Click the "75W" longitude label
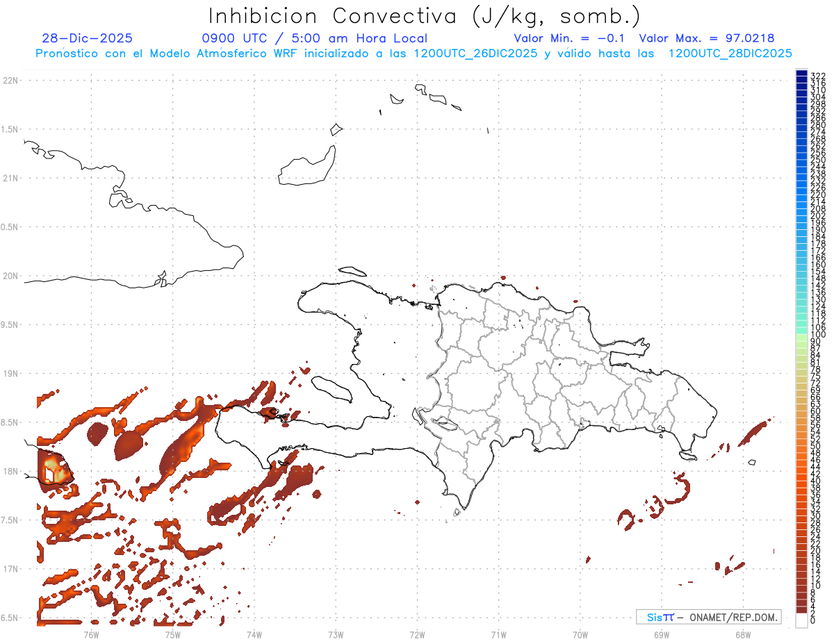This screenshot has height=644, width=834. click(x=172, y=634)
